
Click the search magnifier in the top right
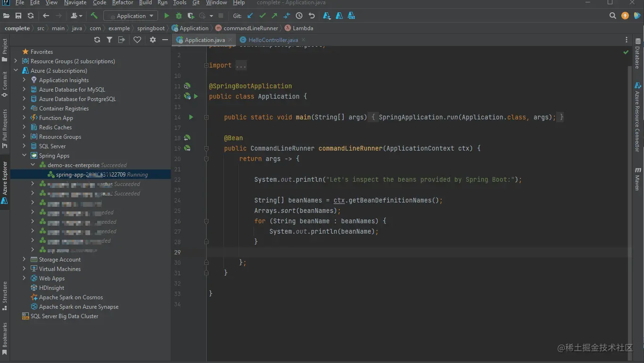(612, 16)
